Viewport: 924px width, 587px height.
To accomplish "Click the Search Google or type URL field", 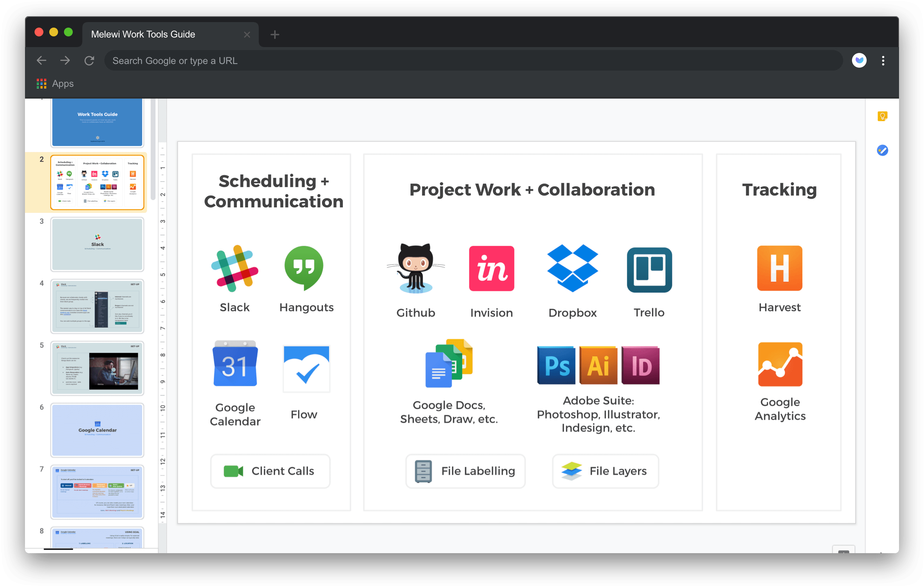I will [x=472, y=61].
